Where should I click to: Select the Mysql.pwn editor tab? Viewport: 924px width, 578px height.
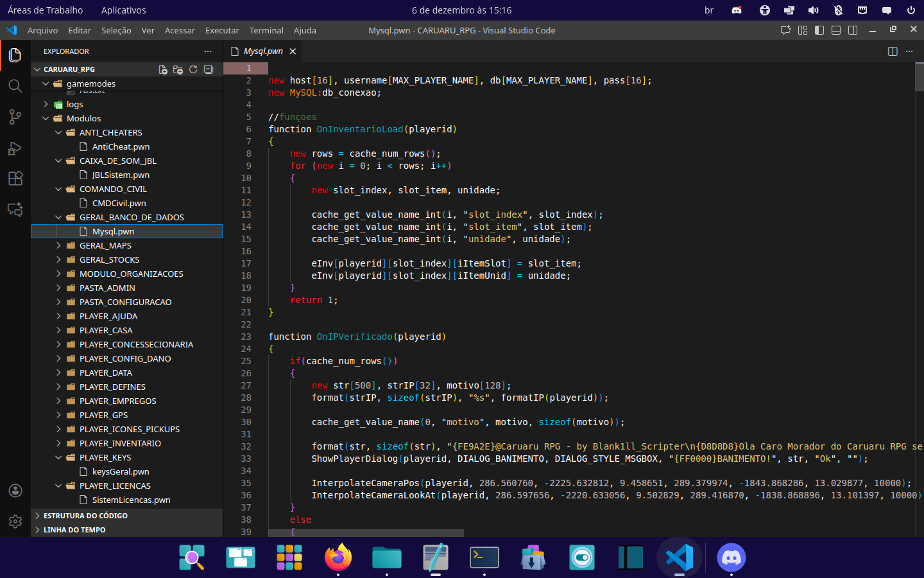[x=263, y=51]
